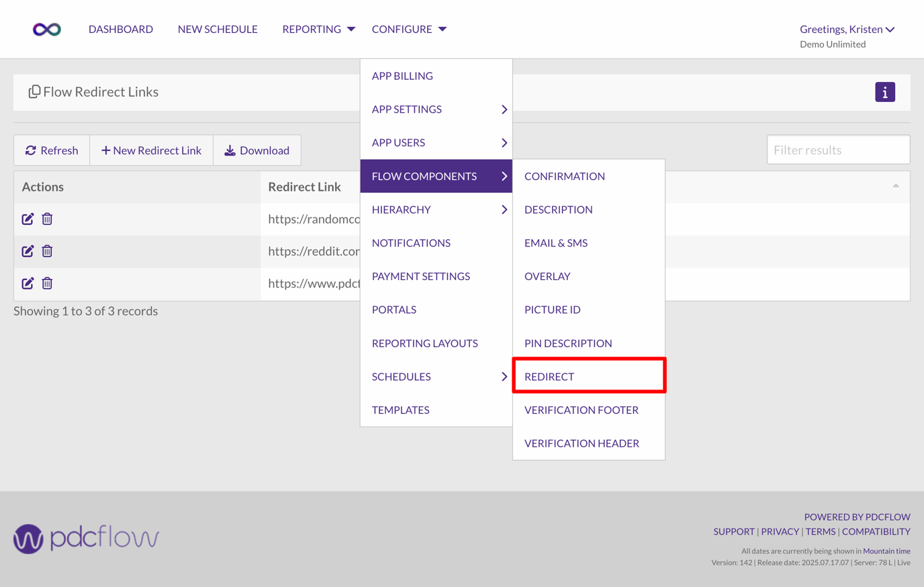Delete the reddit.com redirect link

point(47,251)
